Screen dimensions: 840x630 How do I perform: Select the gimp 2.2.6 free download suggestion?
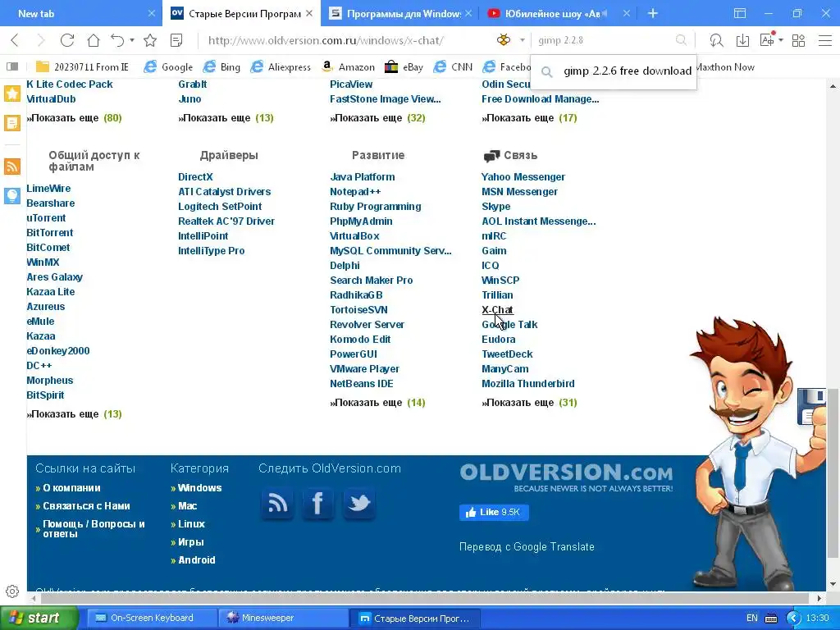(x=614, y=71)
